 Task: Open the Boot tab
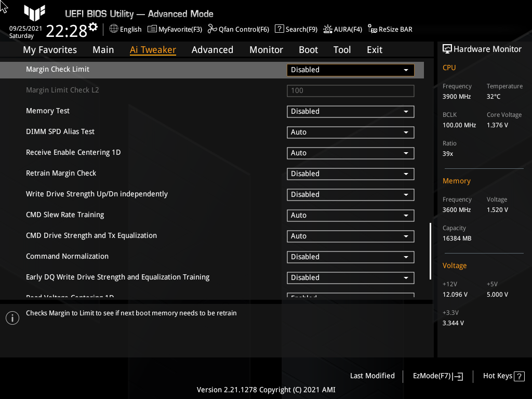308,50
